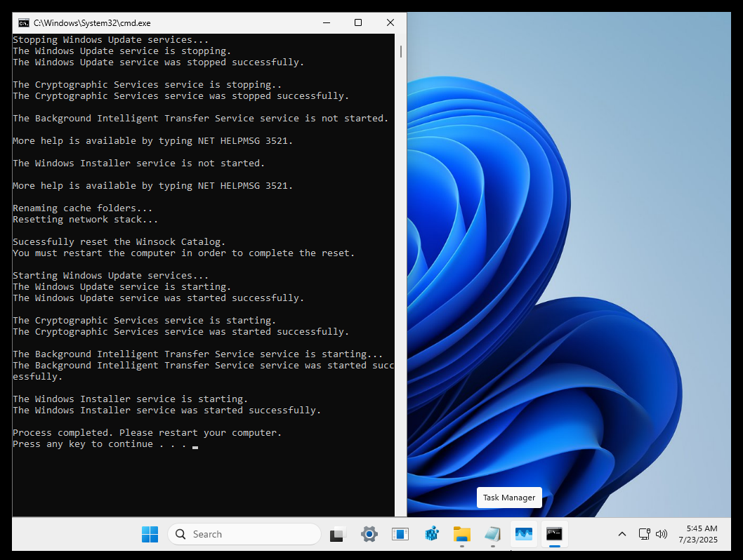Click 'Starting Windows Update services...' line

point(110,276)
